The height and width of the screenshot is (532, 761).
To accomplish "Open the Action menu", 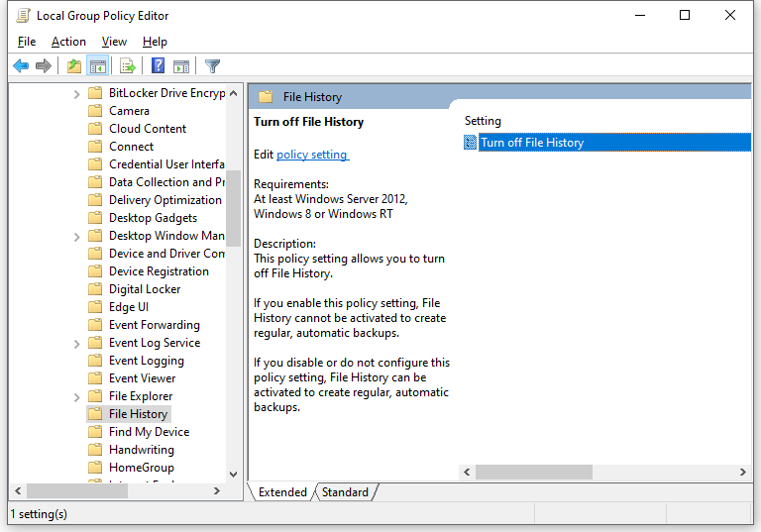I will tap(68, 42).
